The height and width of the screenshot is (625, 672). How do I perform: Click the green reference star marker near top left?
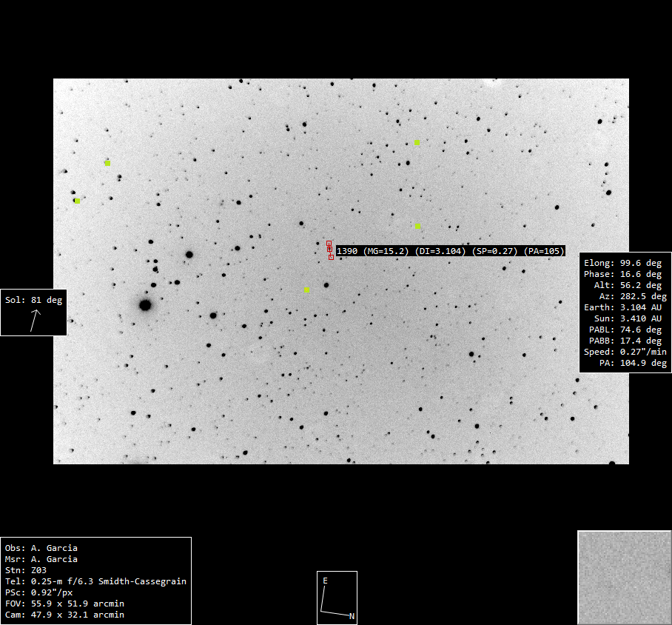(x=107, y=162)
